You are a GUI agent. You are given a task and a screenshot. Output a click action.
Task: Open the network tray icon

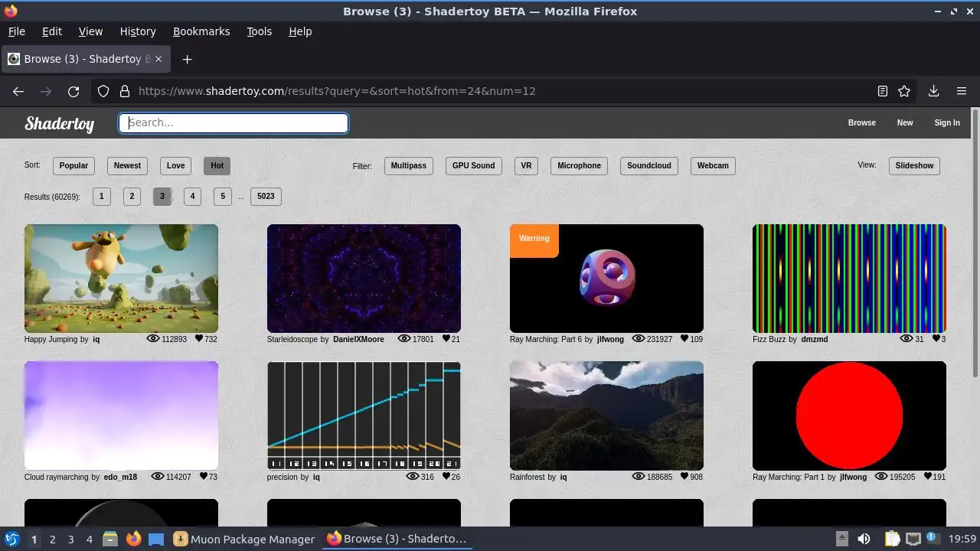913,539
